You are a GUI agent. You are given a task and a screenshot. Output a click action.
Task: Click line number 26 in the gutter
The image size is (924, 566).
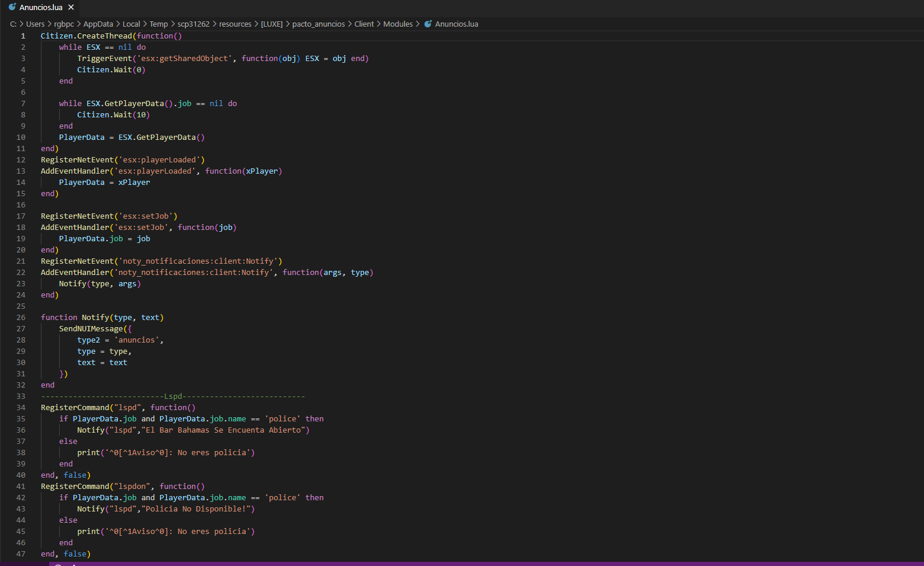(21, 317)
